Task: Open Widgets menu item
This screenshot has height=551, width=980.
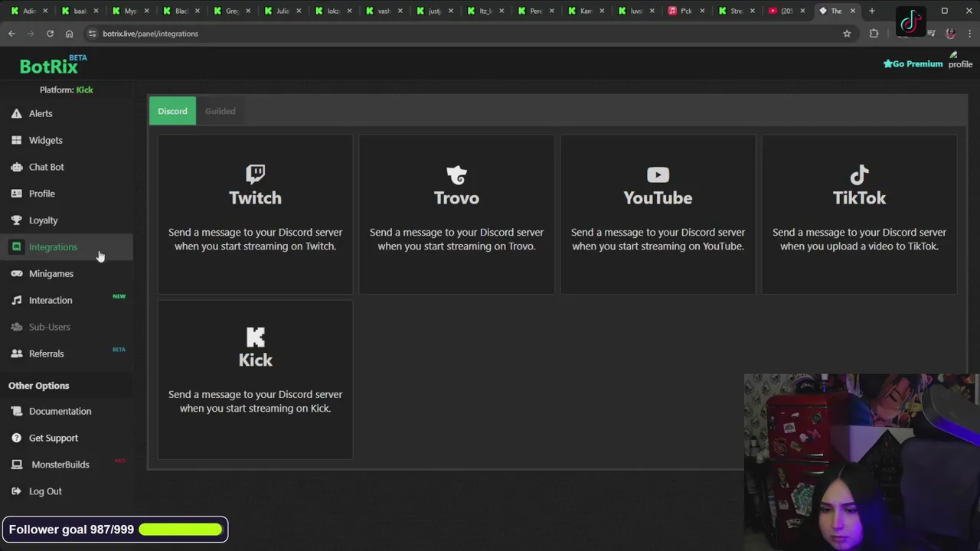Action: coord(46,140)
